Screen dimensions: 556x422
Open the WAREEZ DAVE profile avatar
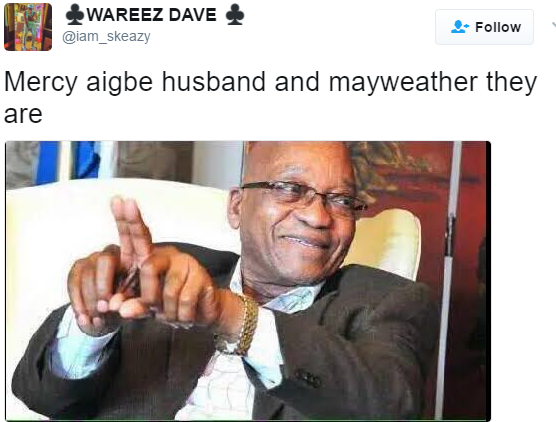tap(28, 27)
